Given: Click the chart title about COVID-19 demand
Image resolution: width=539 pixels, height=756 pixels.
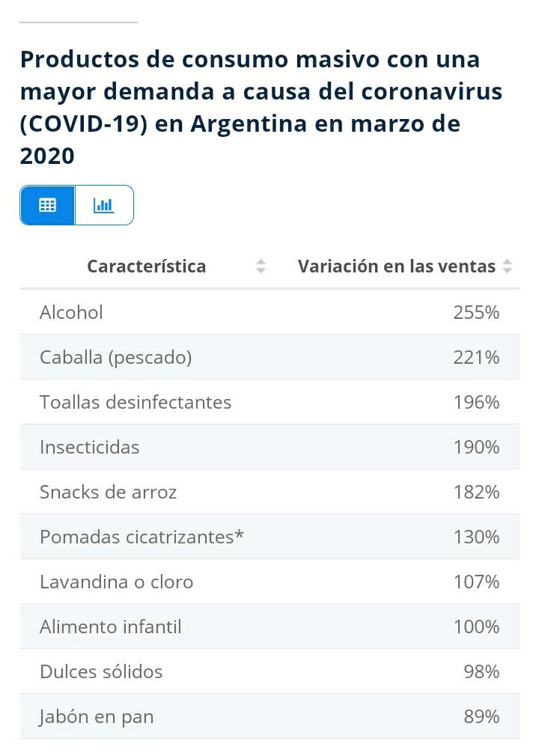Looking at the screenshot, I should coord(261,107).
